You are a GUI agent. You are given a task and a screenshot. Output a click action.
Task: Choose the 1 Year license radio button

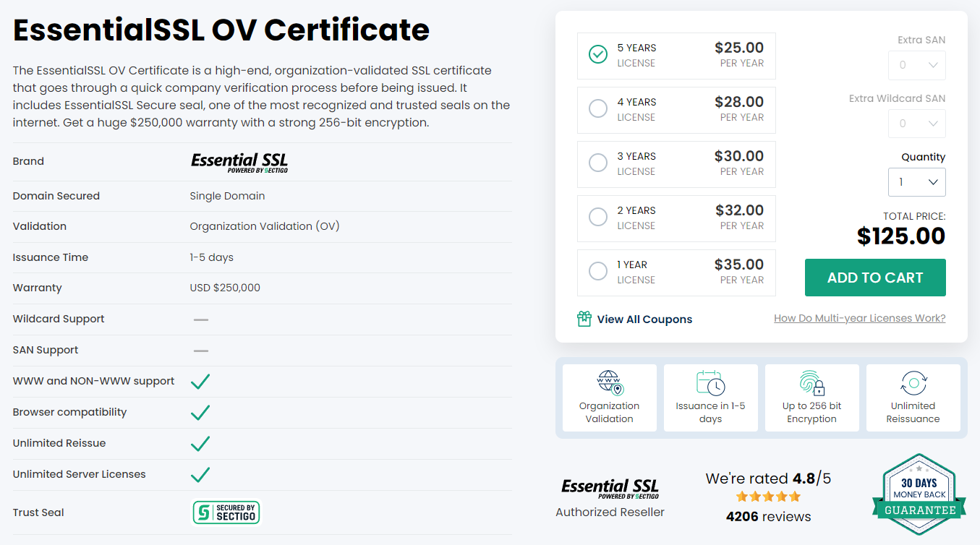(598, 272)
